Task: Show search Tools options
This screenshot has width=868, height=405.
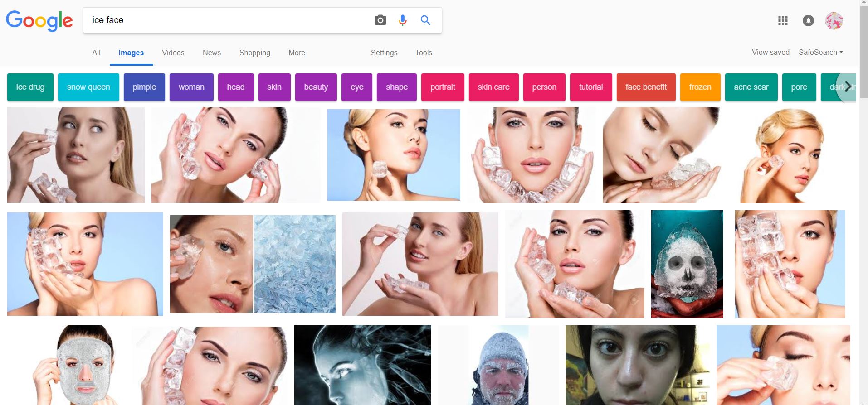Action: 424,53
